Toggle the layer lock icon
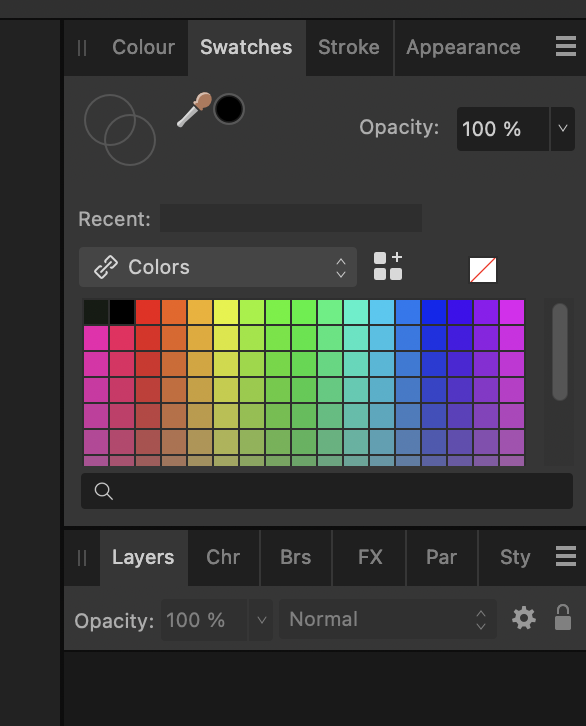Screen dimensions: 586x726 pos(563,618)
